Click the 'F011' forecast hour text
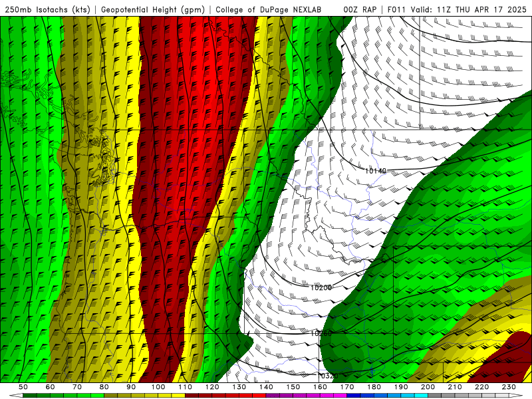Image resolution: width=532 pixels, height=399 pixels. click(396, 10)
